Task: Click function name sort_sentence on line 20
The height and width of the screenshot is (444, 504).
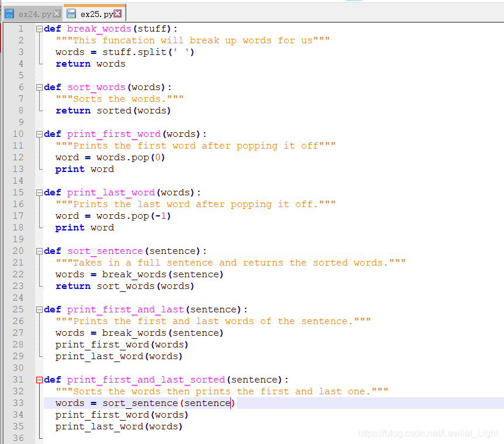Action: pos(105,251)
